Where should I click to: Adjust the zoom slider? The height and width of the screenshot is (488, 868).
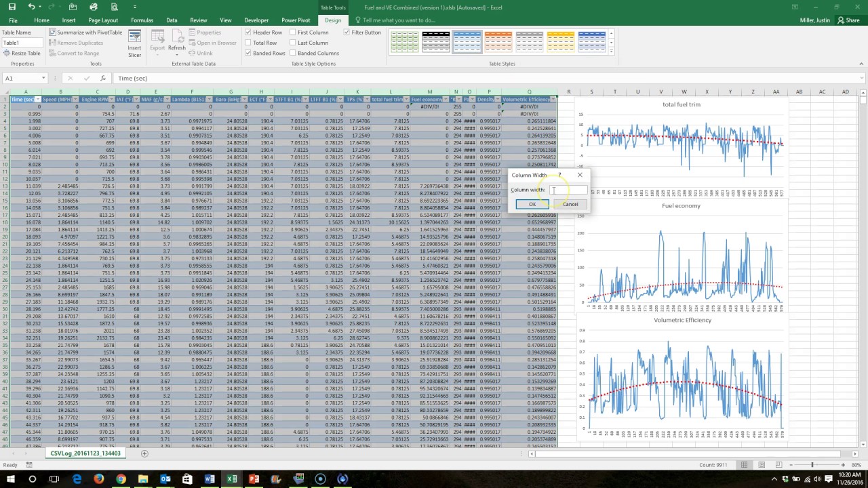812,465
